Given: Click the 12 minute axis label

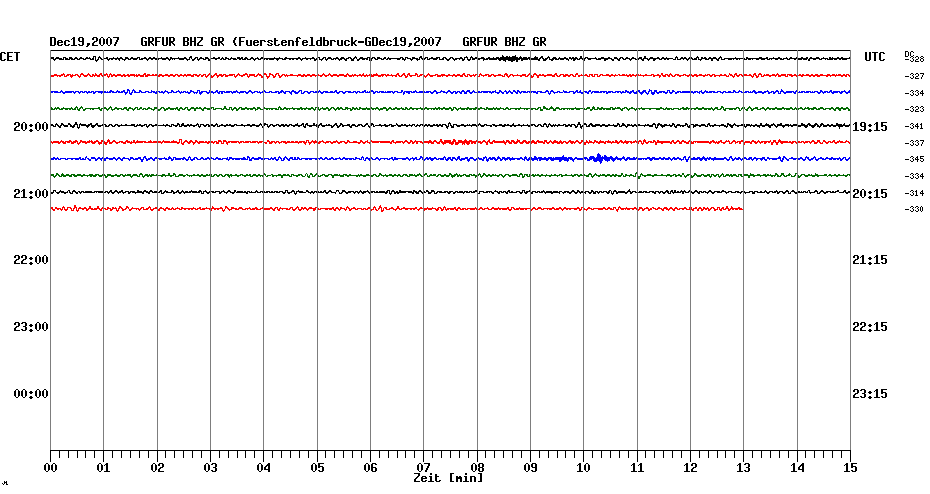Looking at the screenshot, I should [690, 468].
